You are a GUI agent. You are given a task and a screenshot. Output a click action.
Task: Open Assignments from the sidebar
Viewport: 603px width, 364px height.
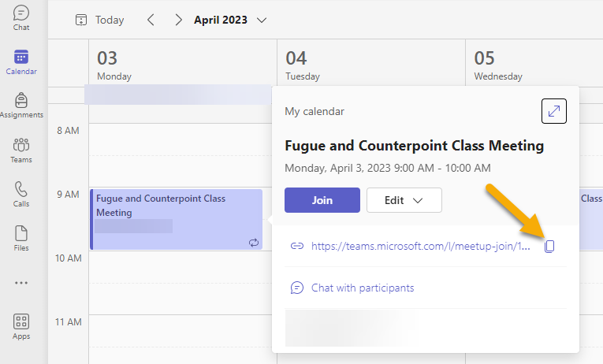pyautogui.click(x=21, y=106)
